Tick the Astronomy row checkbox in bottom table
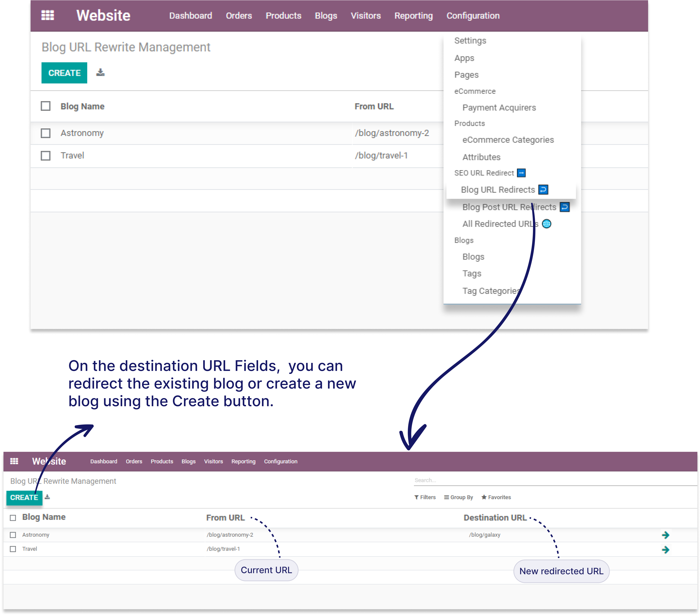Screen dimensions: 700x615 pos(13,535)
